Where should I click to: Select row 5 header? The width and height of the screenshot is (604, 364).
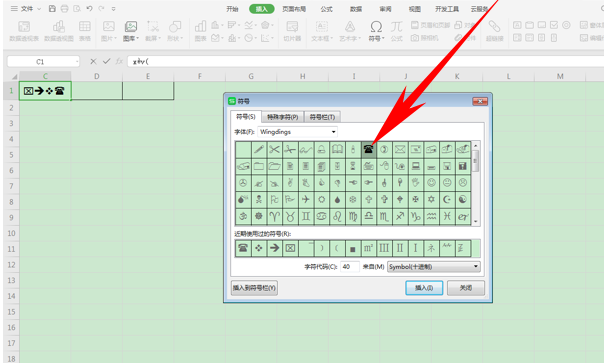pos(11,154)
